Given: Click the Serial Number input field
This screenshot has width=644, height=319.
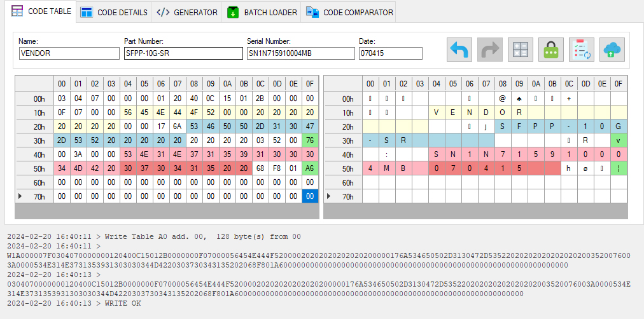Looking at the screenshot, I should [300, 53].
